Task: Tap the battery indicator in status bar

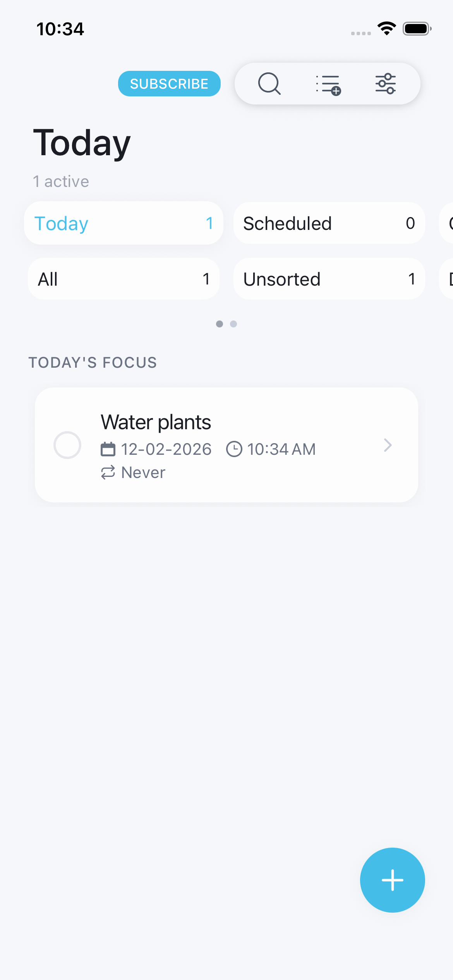Action: click(417, 29)
